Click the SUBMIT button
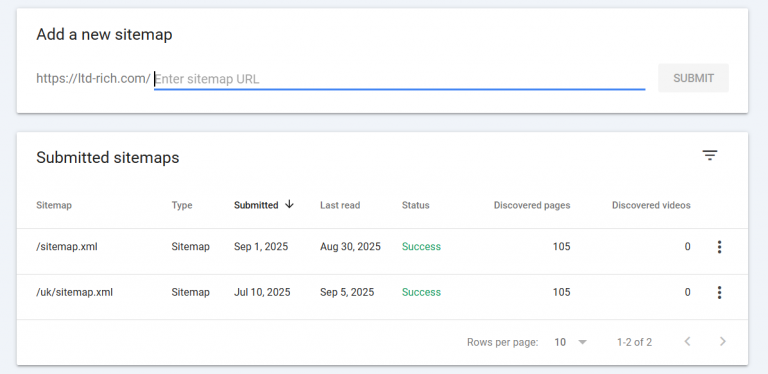The height and width of the screenshot is (374, 768). pyautogui.click(x=693, y=78)
